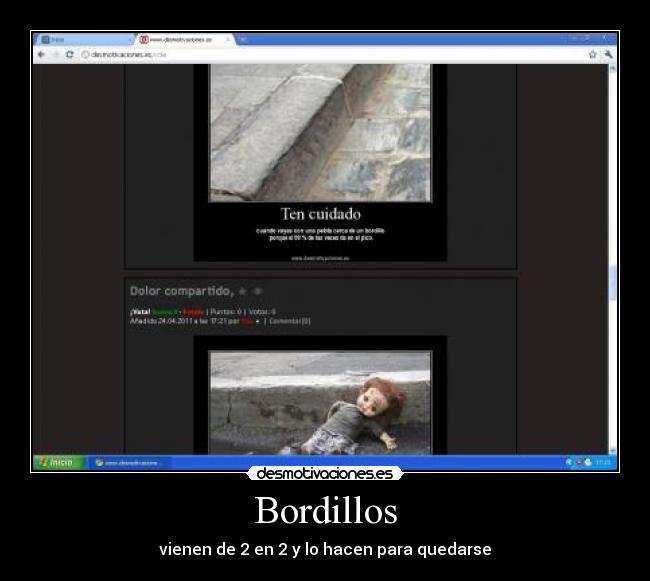Open the Chrome wrench menu
The height and width of the screenshot is (581, 650).
tap(608, 54)
